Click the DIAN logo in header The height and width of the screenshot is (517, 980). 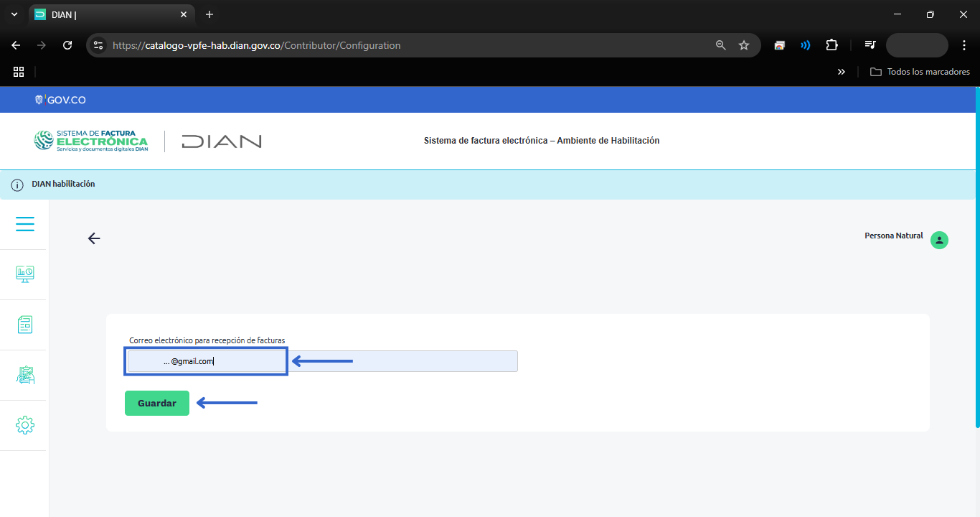tap(222, 141)
